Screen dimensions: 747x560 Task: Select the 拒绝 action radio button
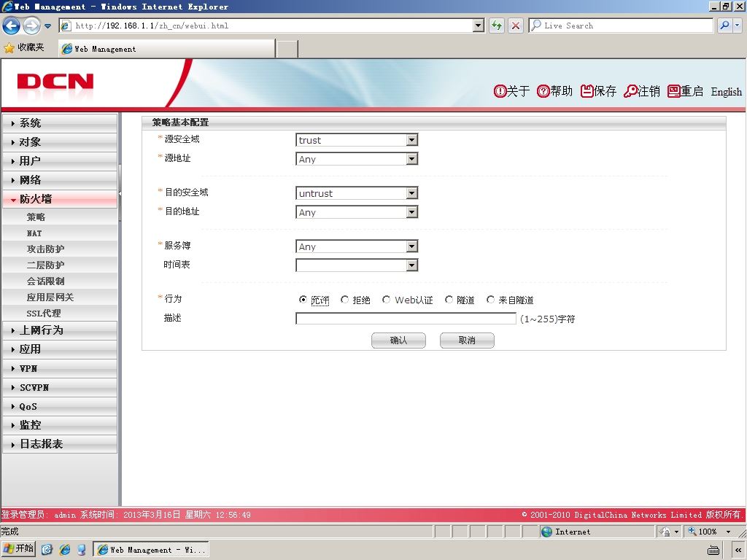[344, 300]
